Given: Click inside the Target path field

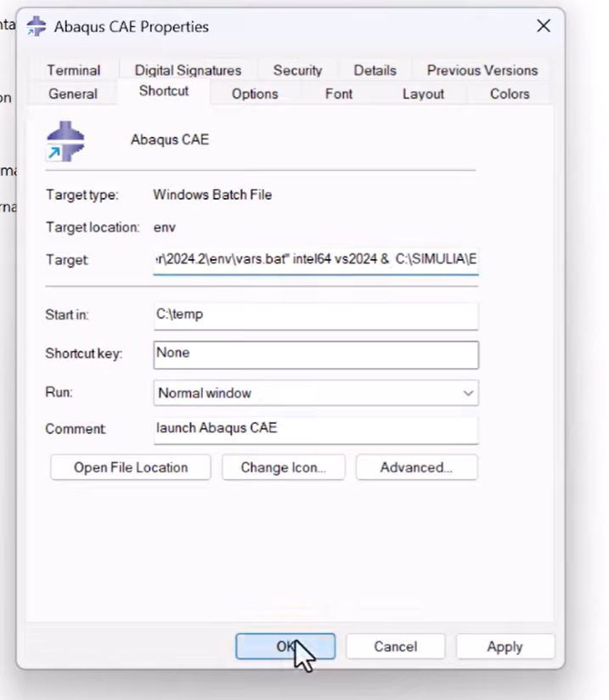Looking at the screenshot, I should (x=315, y=260).
